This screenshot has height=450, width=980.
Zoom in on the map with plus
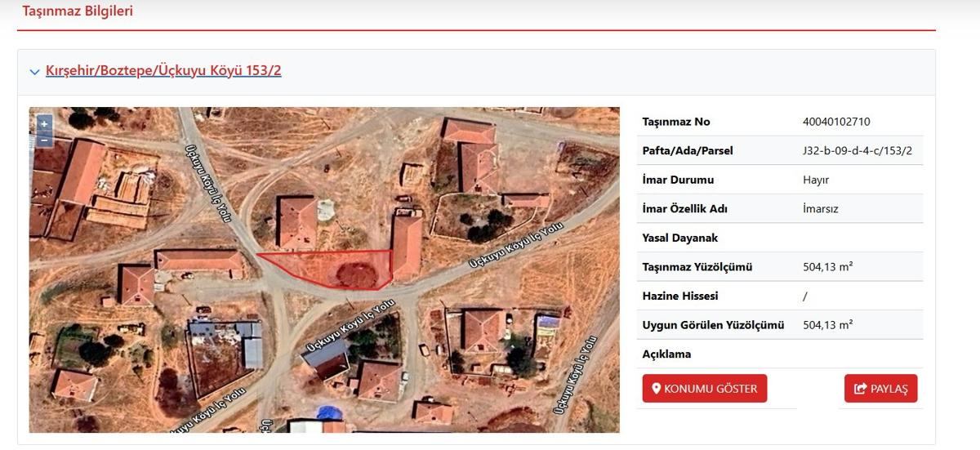coord(44,123)
